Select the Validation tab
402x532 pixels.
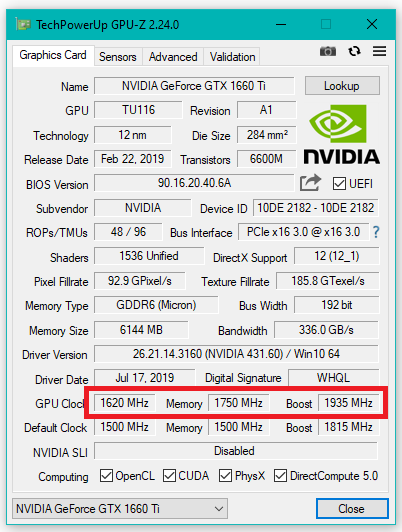(232, 57)
